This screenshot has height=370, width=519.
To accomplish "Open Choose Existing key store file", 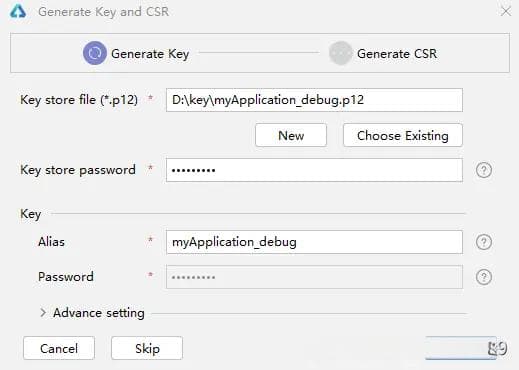I will coord(403,135).
